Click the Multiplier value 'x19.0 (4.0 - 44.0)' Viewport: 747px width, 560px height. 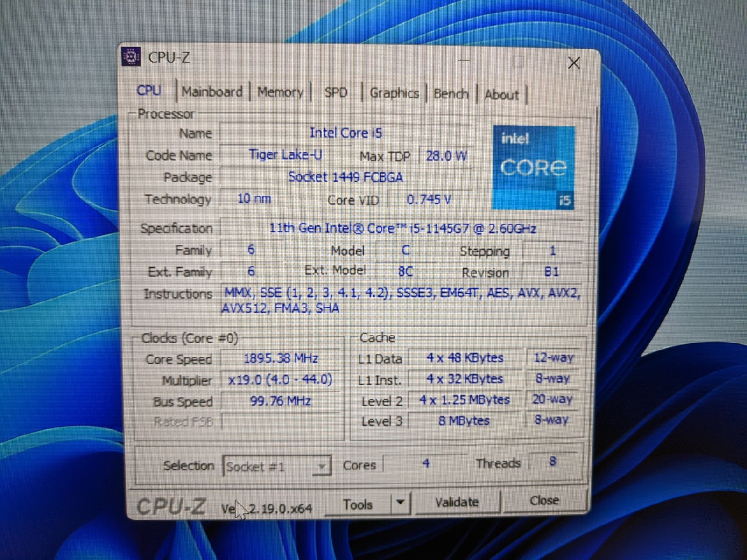(x=281, y=379)
